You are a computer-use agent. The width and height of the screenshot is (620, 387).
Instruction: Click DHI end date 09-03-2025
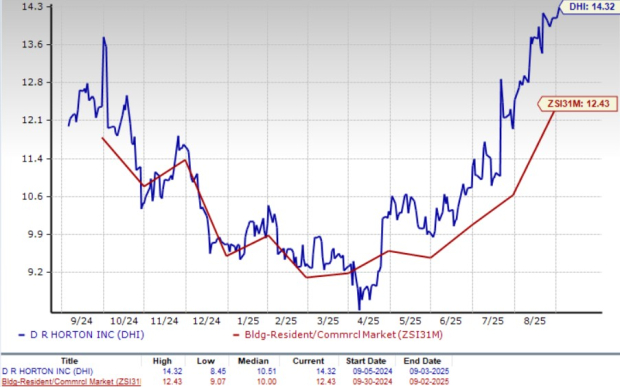coord(429,372)
